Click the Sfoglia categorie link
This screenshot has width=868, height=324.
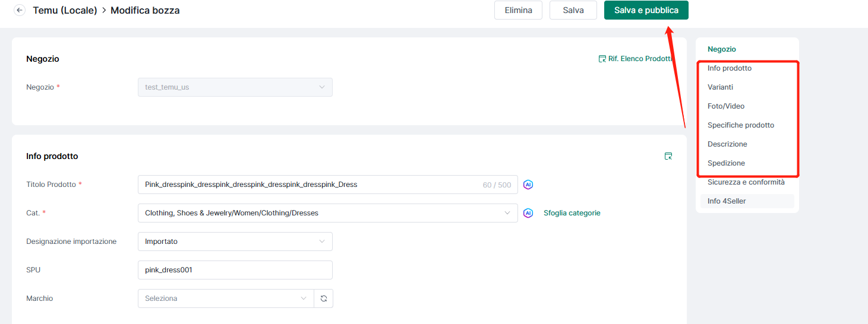point(572,213)
